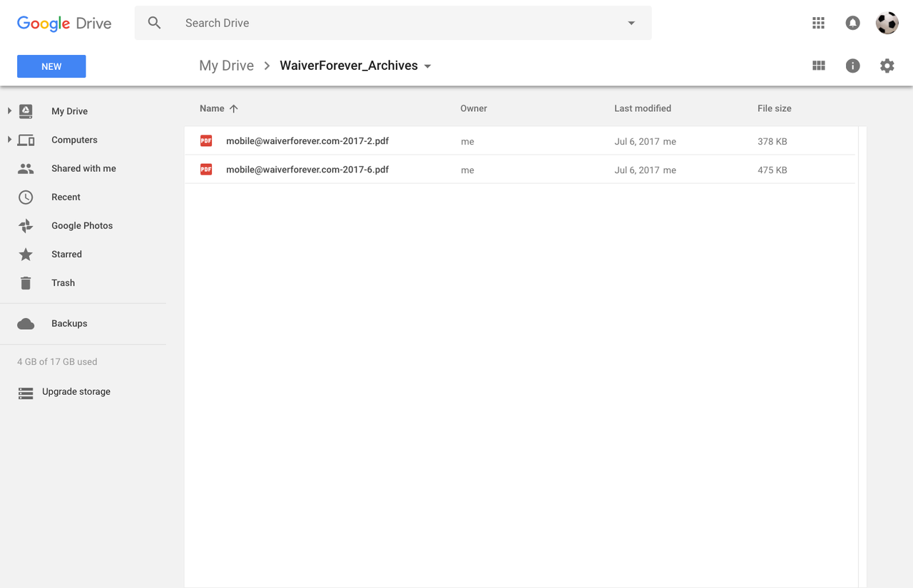
Task: Open Trash in the sidebar
Action: tap(63, 282)
